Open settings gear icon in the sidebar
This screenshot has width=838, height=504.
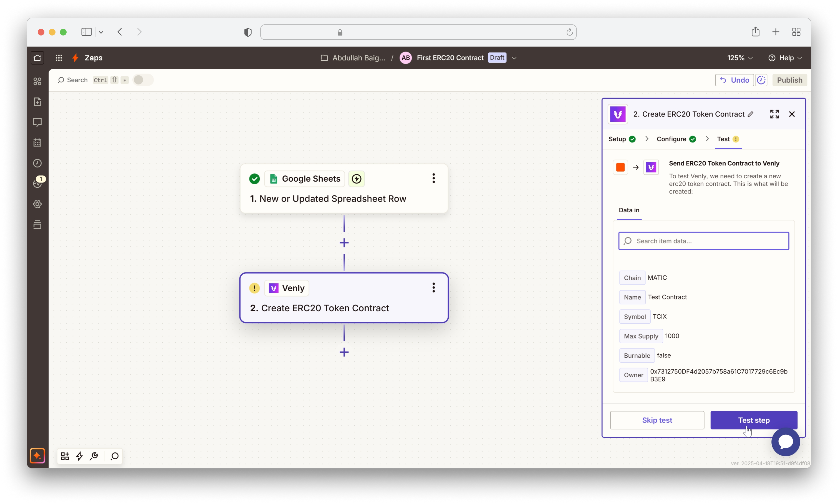point(37,204)
